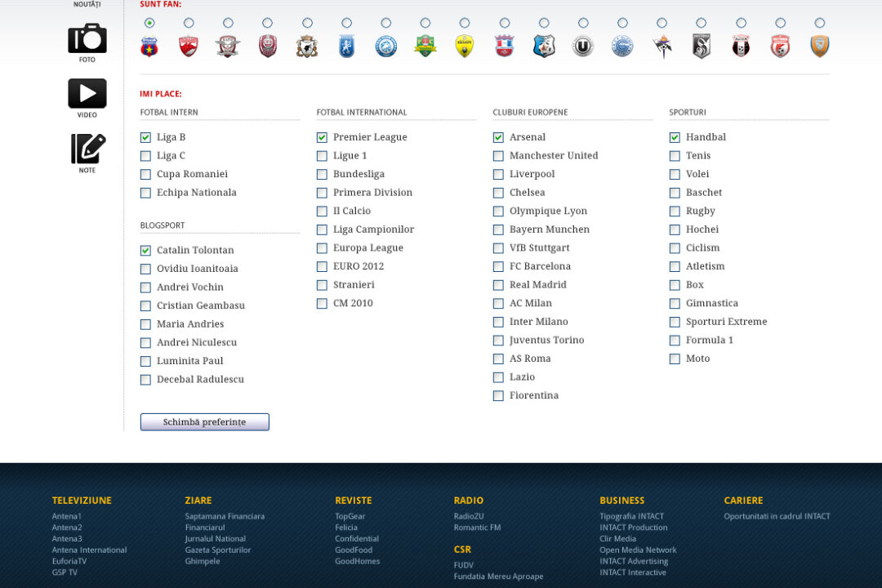
Task: Click the red Dinamo team crest
Action: pos(189,47)
